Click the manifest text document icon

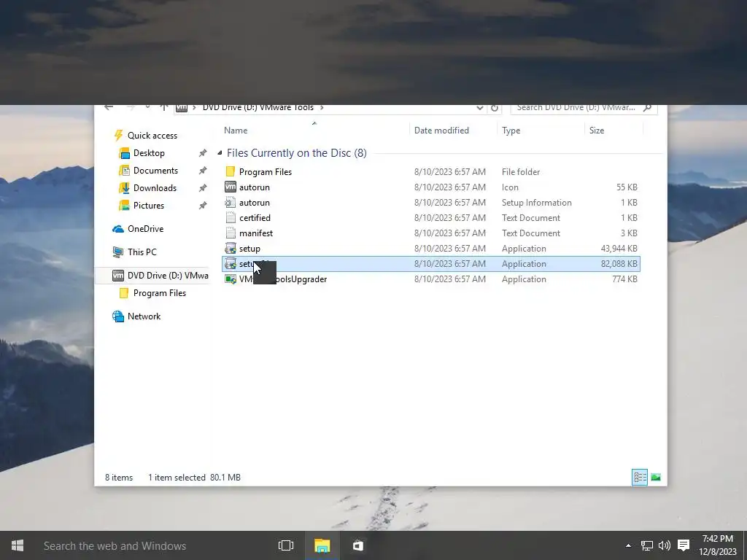[x=231, y=233]
